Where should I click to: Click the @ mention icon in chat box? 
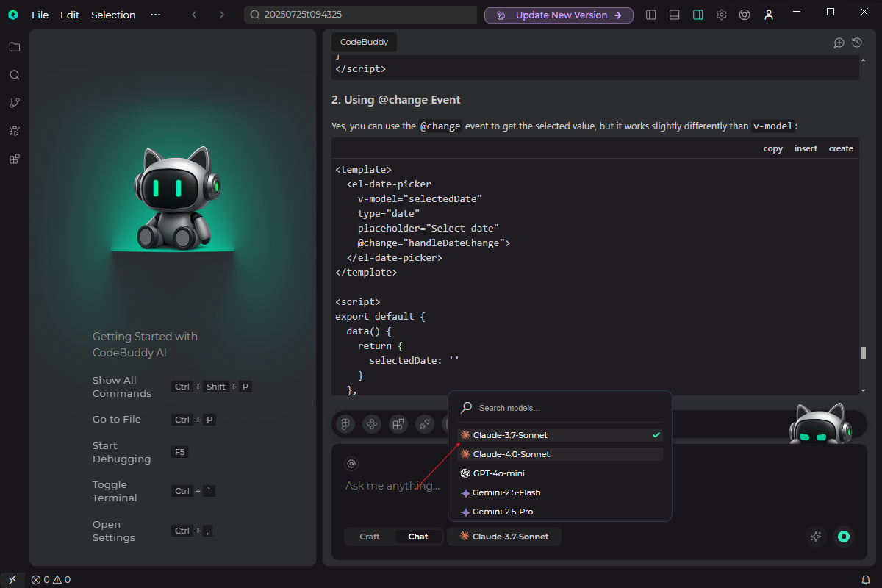point(351,464)
